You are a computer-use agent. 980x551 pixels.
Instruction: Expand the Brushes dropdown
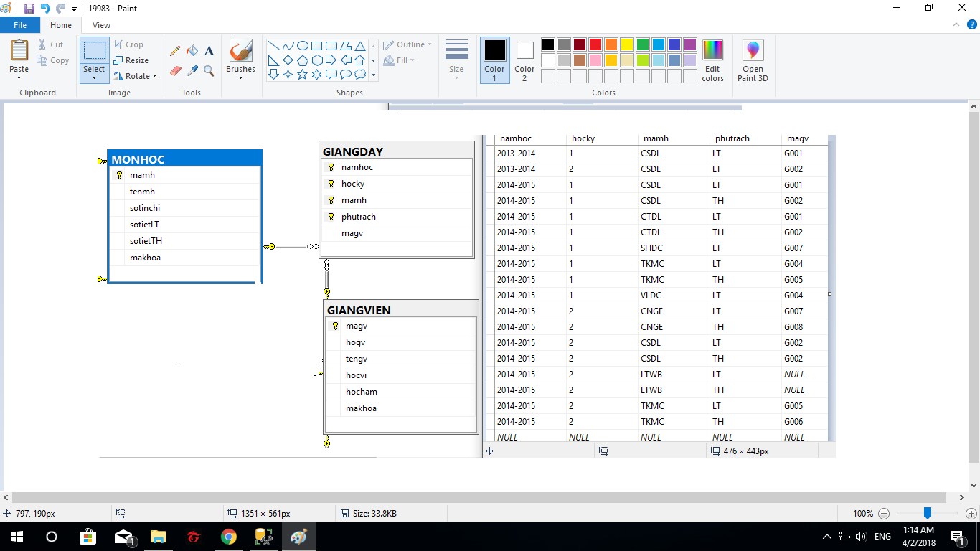pyautogui.click(x=240, y=77)
